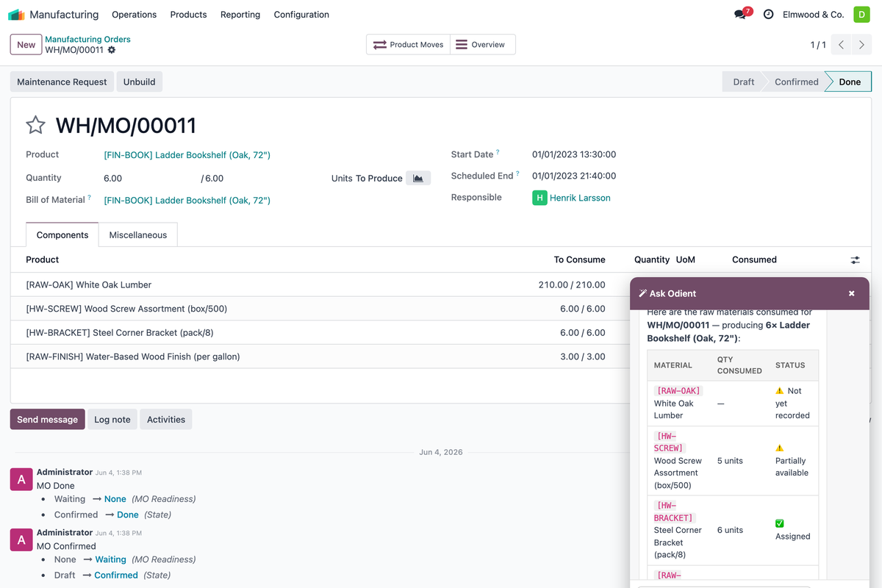Go to the next record arrow
Screen dimensions: 882x588
[x=862, y=45]
